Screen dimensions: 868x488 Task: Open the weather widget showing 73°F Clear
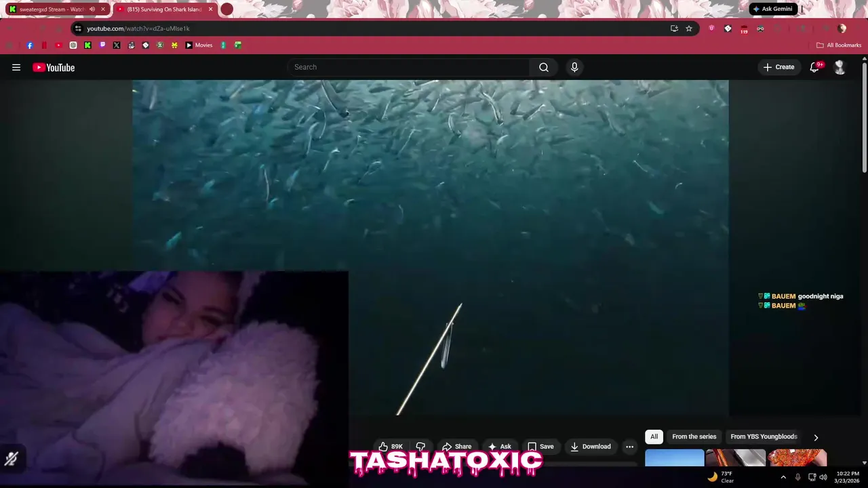(720, 477)
